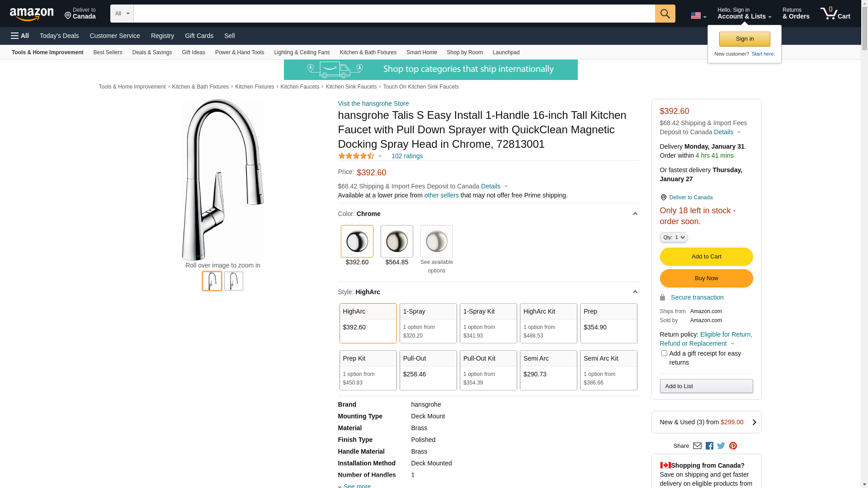Go to Kitchen & Bath Fixtures tab
The height and width of the screenshot is (488, 868).
[368, 52]
